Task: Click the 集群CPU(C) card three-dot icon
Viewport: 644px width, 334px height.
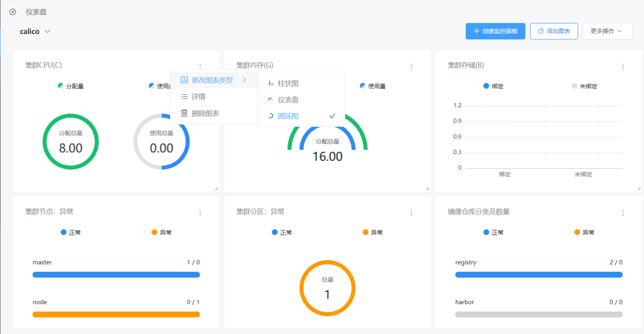Action: [200, 66]
